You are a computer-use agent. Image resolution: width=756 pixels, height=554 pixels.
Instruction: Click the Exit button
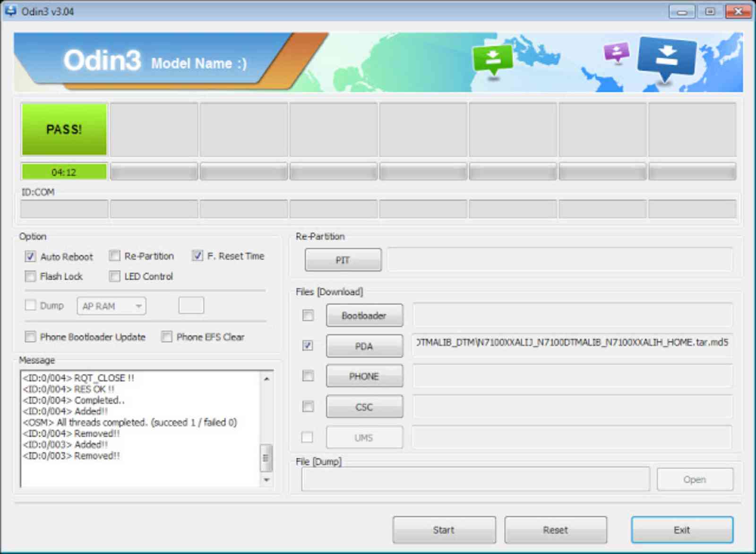point(682,530)
